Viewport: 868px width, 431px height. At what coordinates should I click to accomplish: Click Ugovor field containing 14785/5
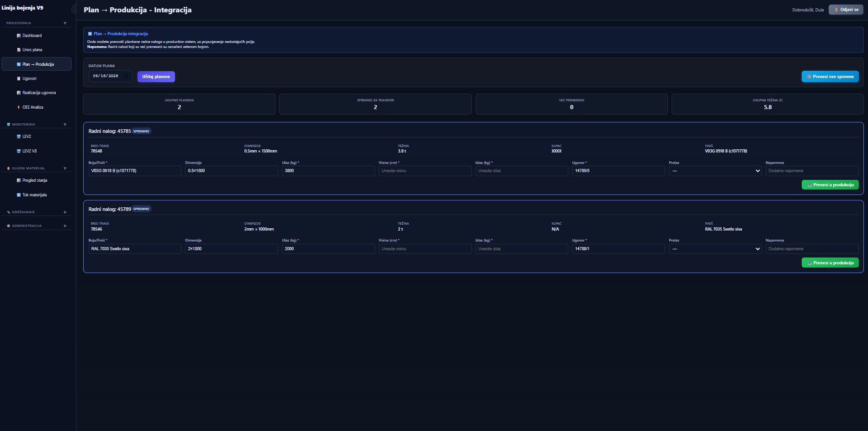point(618,171)
